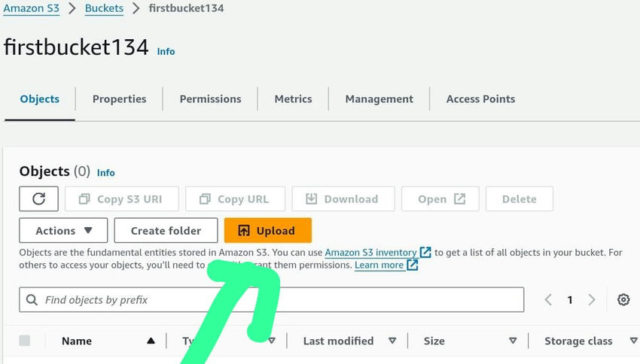Switch to the Objects tab
Viewport: 640px width, 364px height.
pos(40,99)
